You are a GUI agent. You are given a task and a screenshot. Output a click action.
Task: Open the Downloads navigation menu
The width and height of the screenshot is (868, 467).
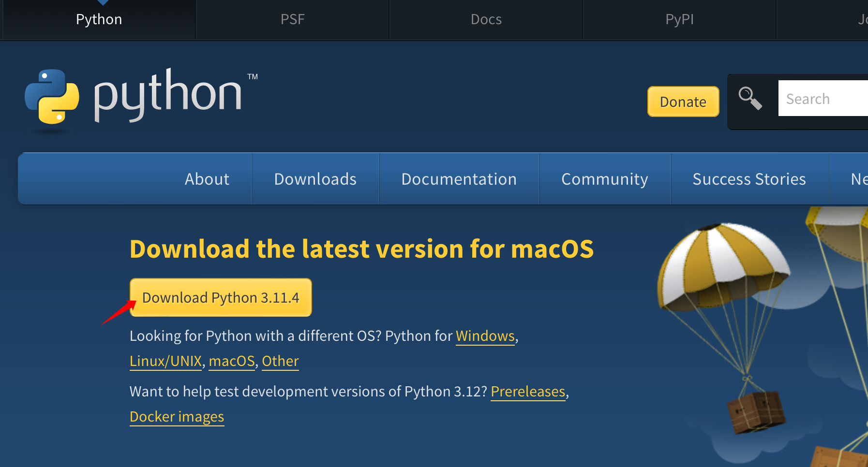point(315,179)
